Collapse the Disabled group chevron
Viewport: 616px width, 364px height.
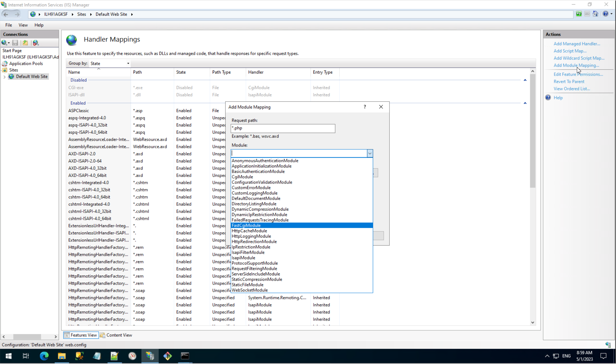pos(525,80)
